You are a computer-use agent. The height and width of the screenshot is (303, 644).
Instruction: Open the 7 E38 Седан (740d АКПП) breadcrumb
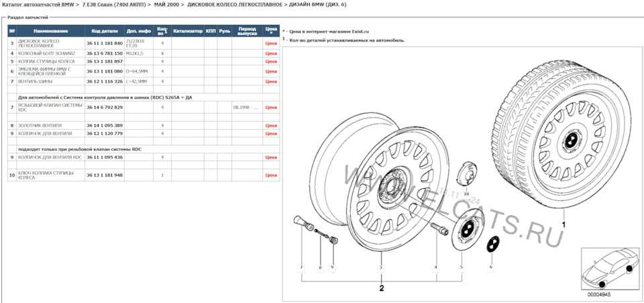(x=113, y=4)
